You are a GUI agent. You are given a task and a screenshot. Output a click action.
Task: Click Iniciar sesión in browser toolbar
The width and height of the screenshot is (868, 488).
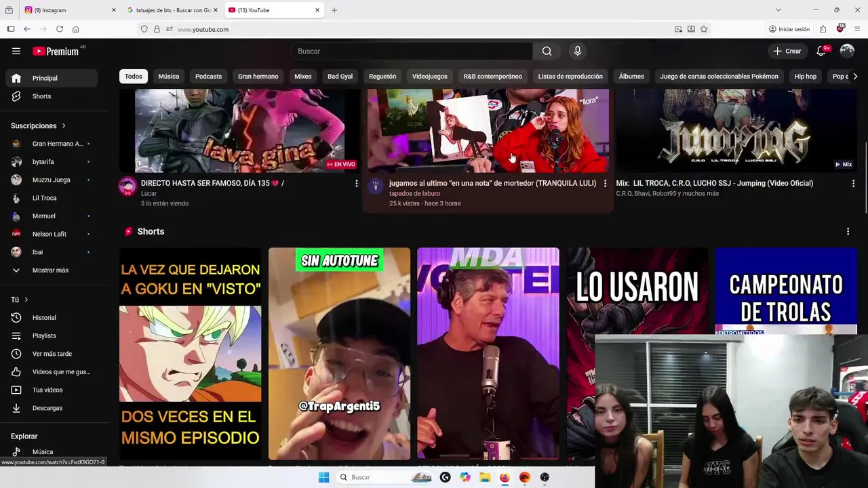point(789,29)
